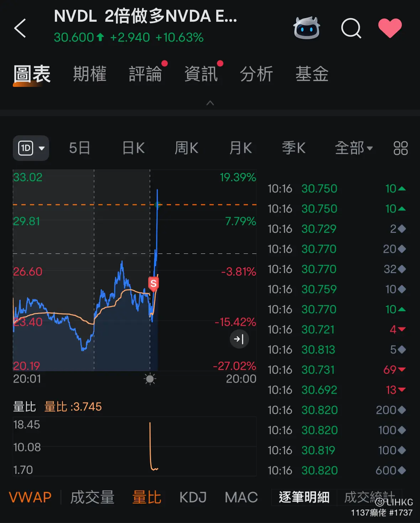Screen dimensions: 420x523
Task: Switch to the 成交統計 tab
Action: pyautogui.click(x=369, y=497)
